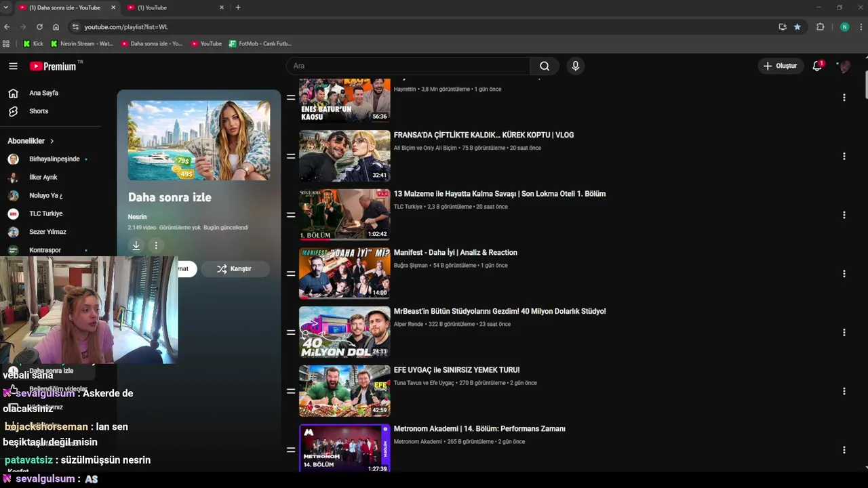Open the 13 Malzeme ile Hayatta Kalma Savaşı title
868x488 pixels.
coord(499,194)
